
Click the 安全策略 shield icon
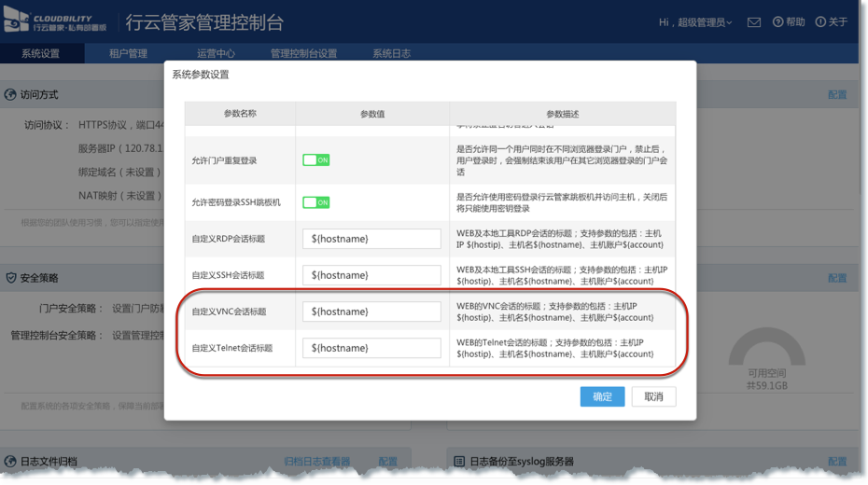click(10, 278)
